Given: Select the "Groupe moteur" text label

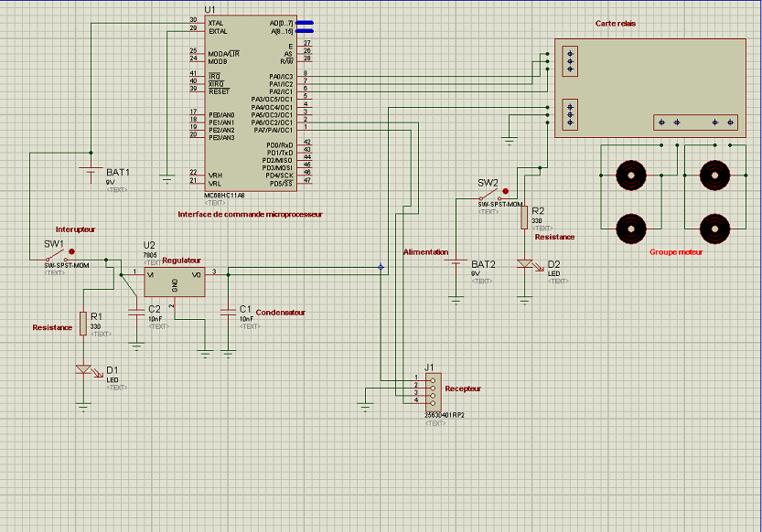Looking at the screenshot, I should coord(676,252).
